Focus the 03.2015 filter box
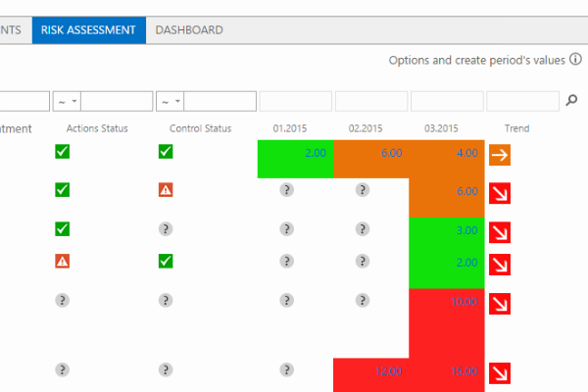This screenshot has width=588, height=392. click(447, 101)
